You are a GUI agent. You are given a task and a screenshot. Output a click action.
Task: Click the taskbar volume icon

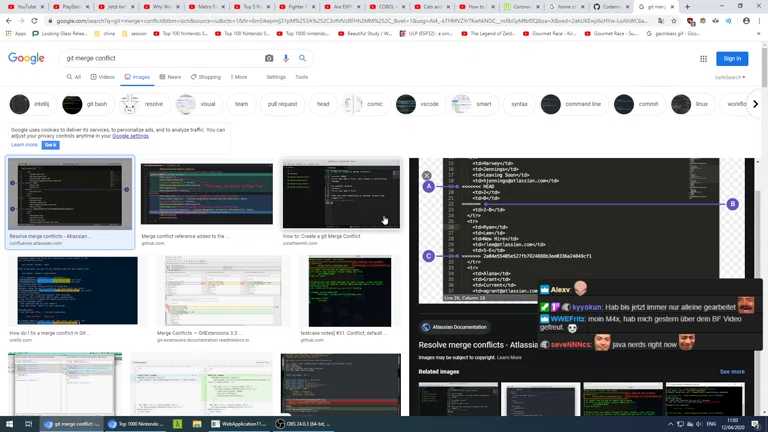[x=699, y=424]
